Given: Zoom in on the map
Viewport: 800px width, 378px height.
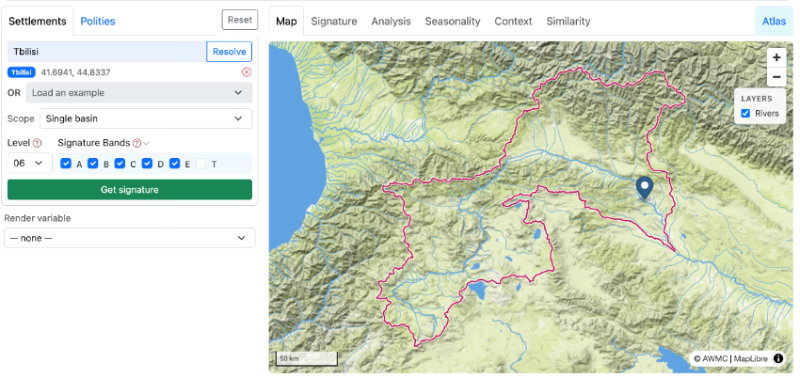Looking at the screenshot, I should tap(776, 58).
